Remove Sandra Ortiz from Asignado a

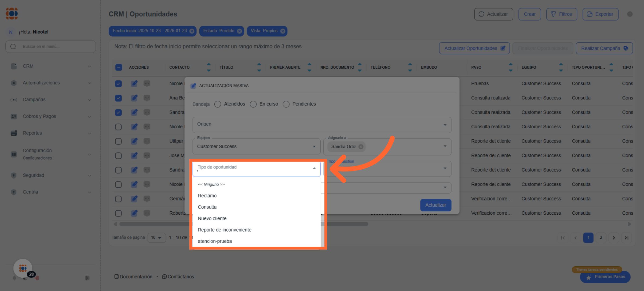[361, 147]
